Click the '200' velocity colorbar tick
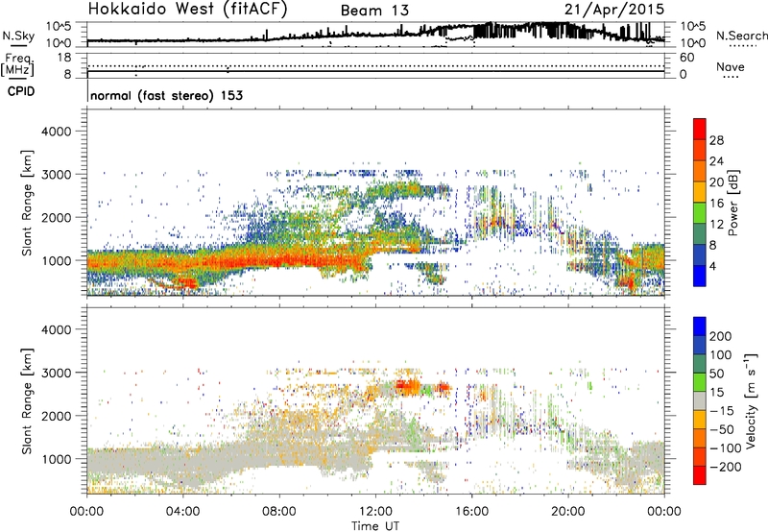The image size is (768, 532). pyautogui.click(x=721, y=336)
